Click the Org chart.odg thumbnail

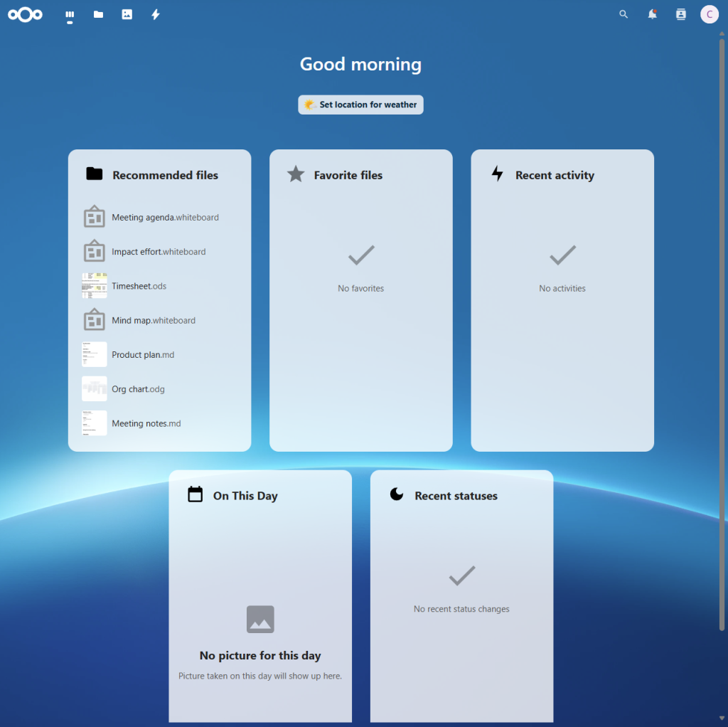[x=95, y=389]
